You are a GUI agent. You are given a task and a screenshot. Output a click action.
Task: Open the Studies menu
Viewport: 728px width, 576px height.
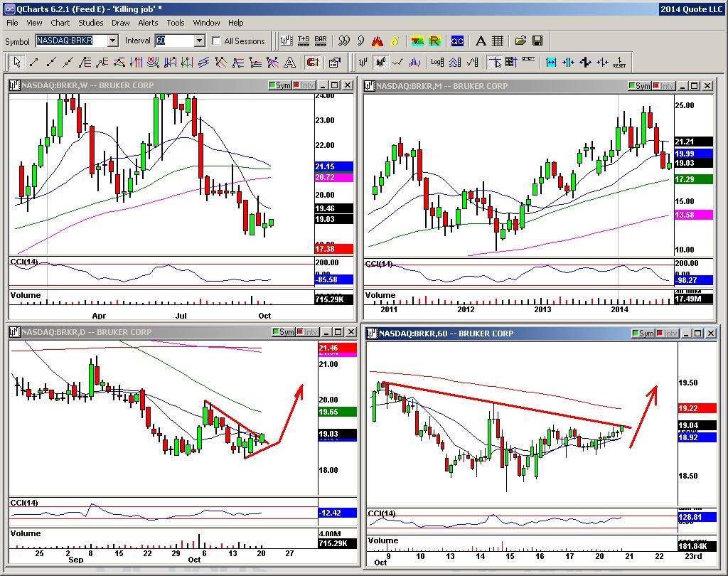click(x=90, y=23)
